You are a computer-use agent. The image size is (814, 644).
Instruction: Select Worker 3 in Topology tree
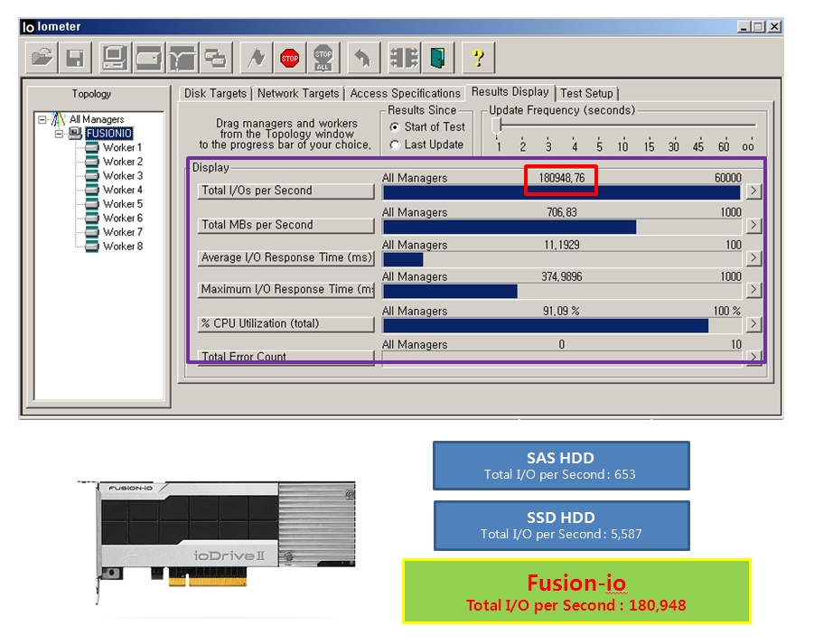coord(123,176)
